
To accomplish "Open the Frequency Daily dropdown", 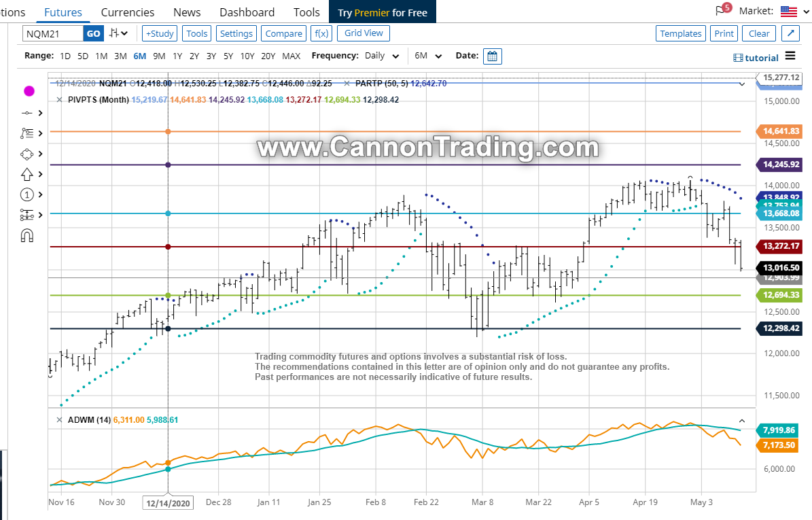I will [x=381, y=56].
